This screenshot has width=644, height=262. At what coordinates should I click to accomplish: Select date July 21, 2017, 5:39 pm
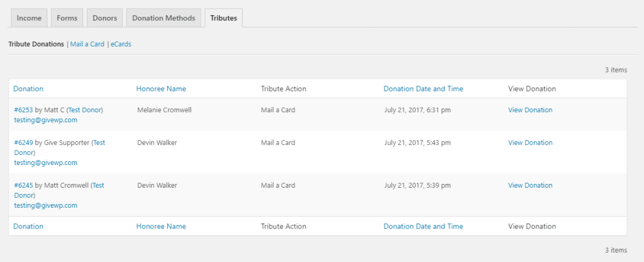click(x=418, y=185)
